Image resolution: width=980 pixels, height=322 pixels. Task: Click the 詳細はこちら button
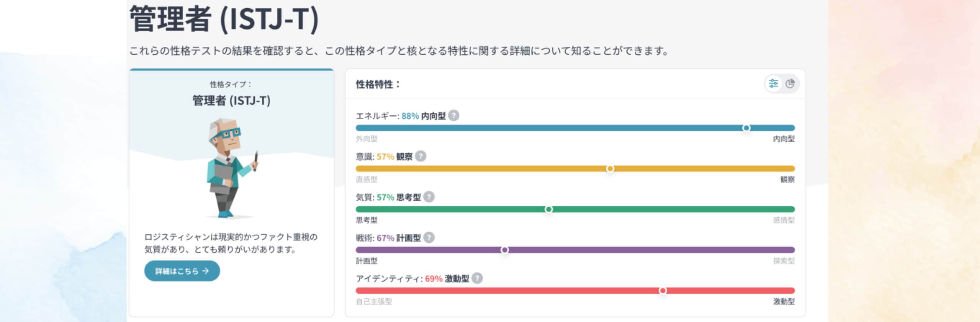click(x=182, y=271)
